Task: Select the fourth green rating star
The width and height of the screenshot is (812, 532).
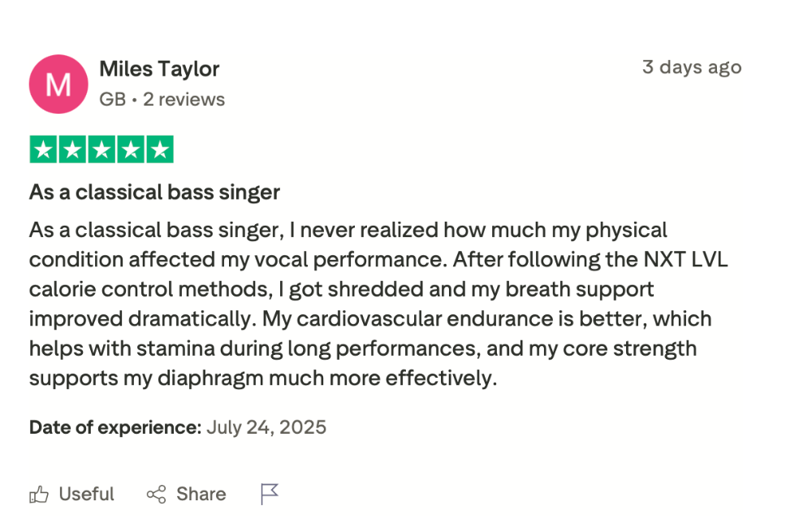Action: coord(131,149)
